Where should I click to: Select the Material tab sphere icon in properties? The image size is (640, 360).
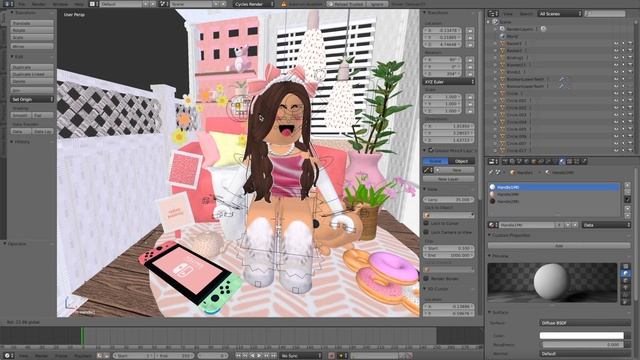click(562, 161)
